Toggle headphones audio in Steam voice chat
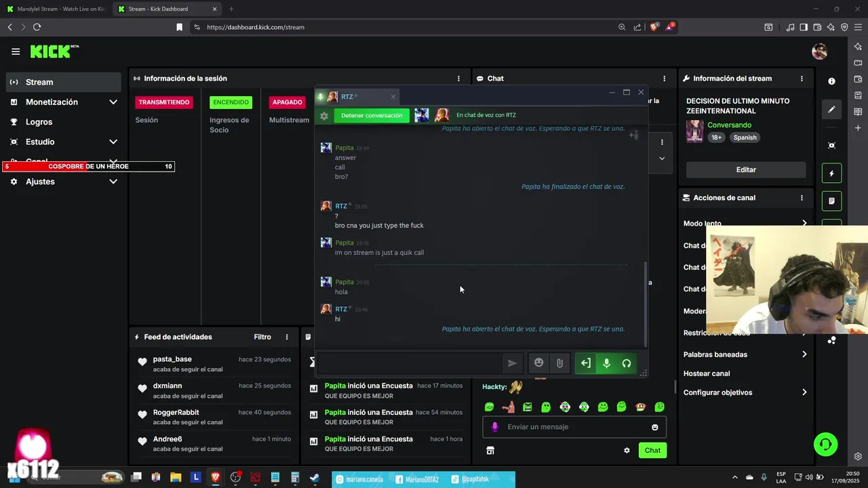 point(627,363)
